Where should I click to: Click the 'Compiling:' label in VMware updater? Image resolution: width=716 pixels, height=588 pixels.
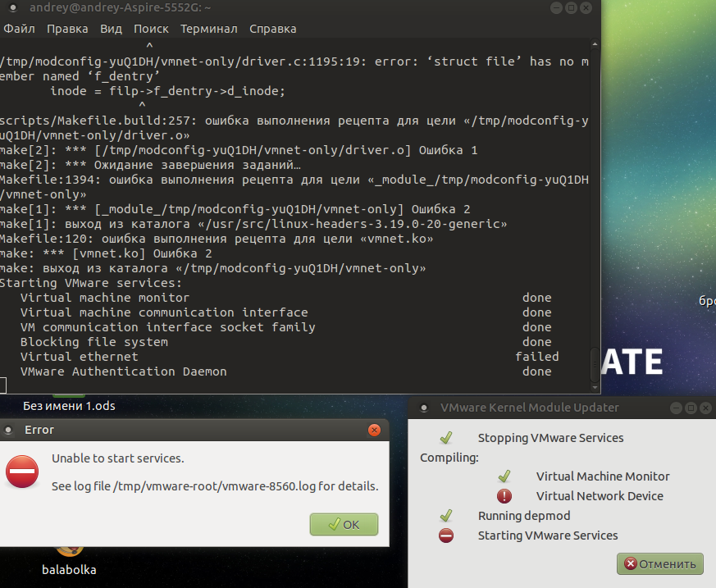(449, 458)
